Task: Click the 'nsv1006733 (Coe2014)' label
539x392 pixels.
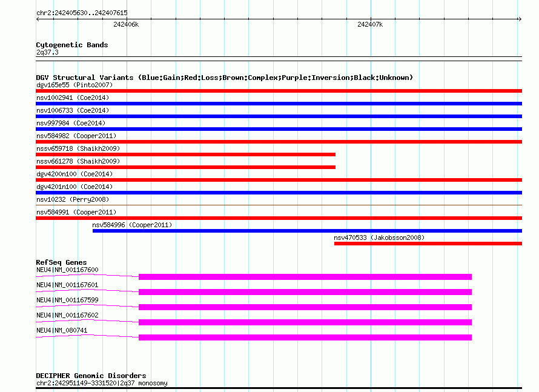Action: coord(73,110)
